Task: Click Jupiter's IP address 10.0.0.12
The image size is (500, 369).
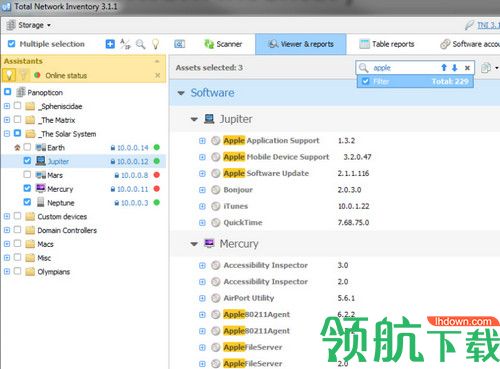Action: [132, 161]
